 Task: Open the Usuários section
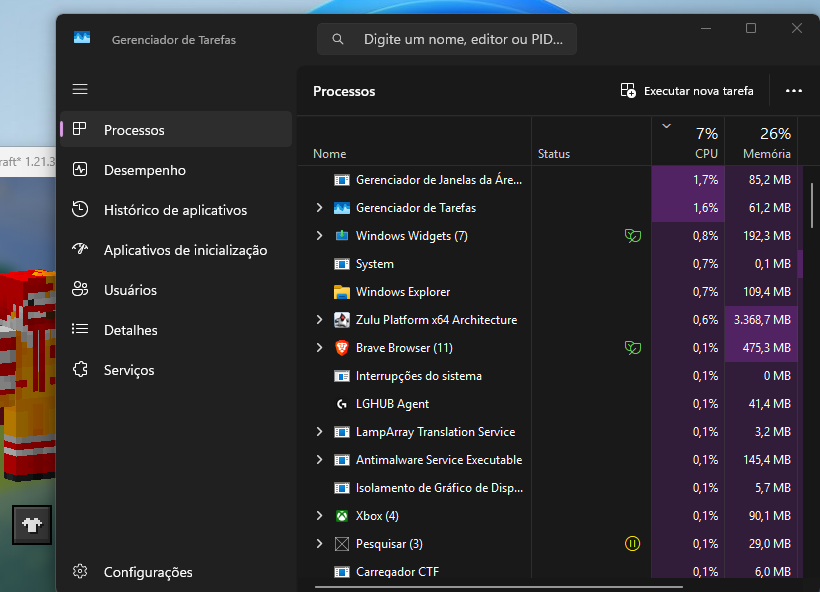coord(130,290)
